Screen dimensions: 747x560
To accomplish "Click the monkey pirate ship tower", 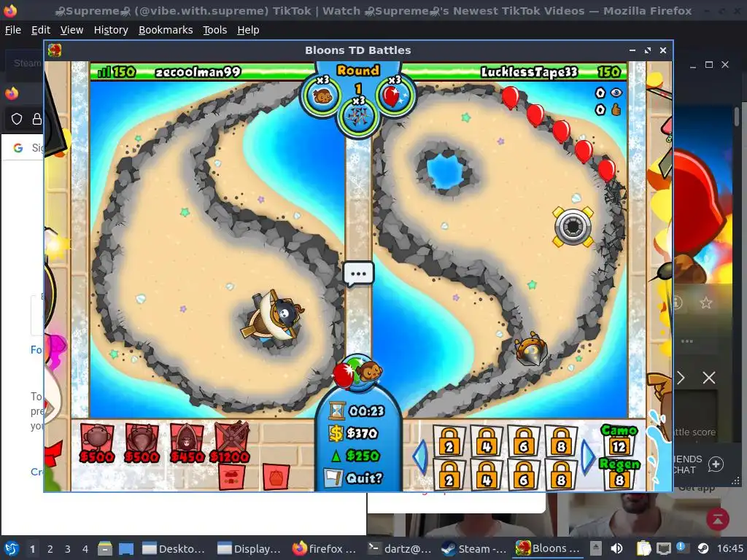I will pos(273,316).
